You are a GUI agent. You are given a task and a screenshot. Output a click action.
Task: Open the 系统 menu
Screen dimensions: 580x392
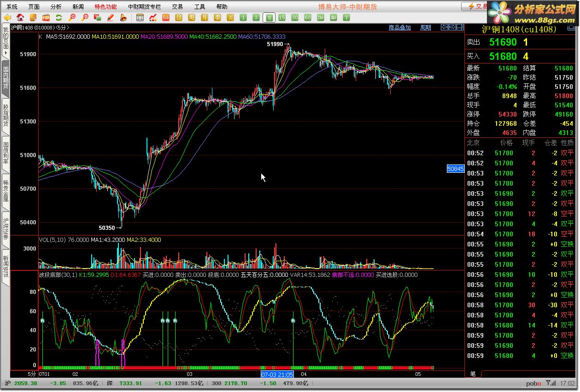12,6
